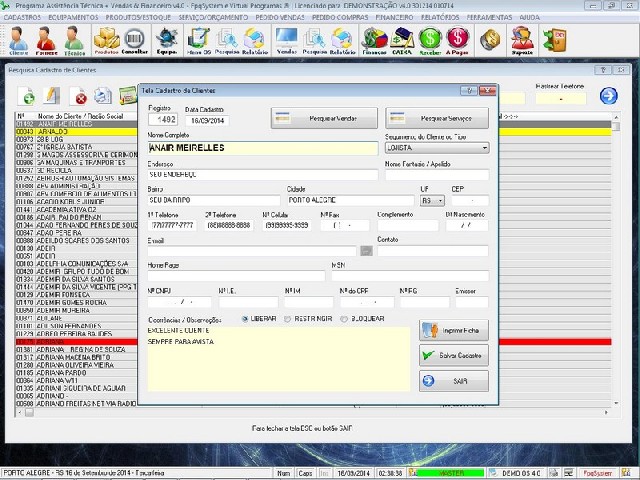The image size is (640, 480).
Task: Open the green Receber dollar icon
Action: click(x=430, y=40)
